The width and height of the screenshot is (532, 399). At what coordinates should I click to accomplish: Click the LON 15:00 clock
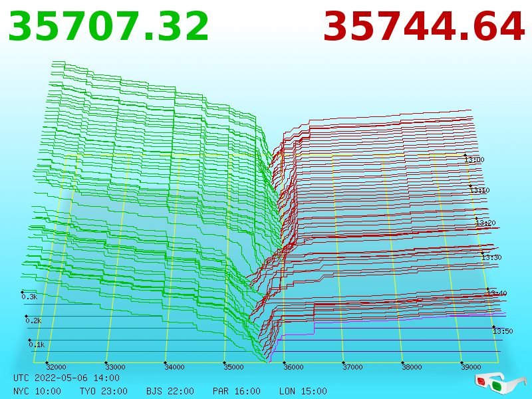(x=303, y=391)
